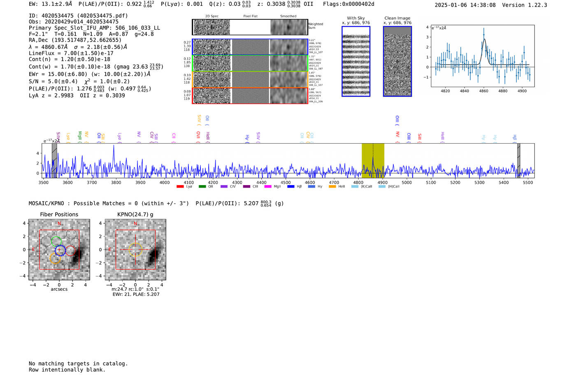Select the orange-bordered fiber spectrum row
This screenshot has width=576, height=392.
[x=250, y=79]
